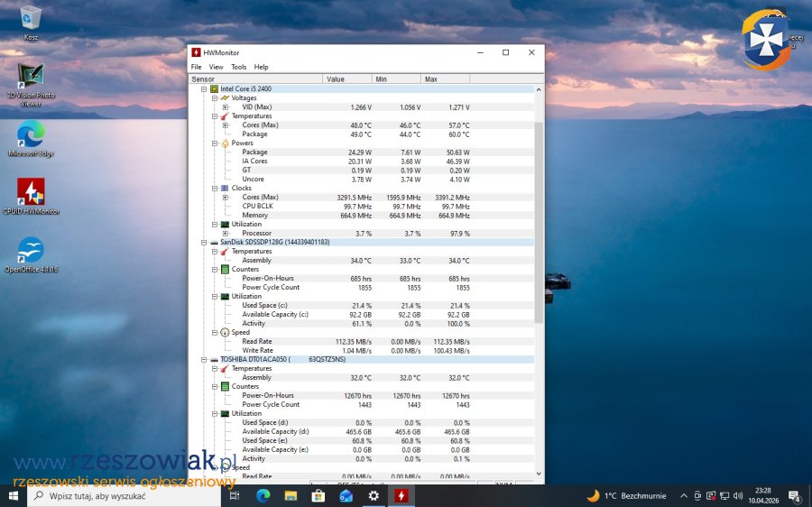Open the File menu
Screen dimensions: 812x507
tap(196, 67)
